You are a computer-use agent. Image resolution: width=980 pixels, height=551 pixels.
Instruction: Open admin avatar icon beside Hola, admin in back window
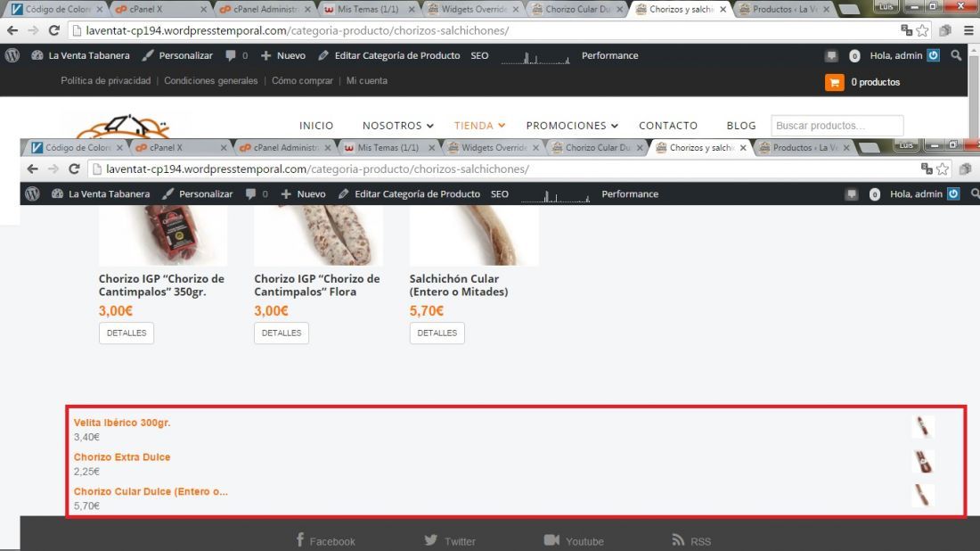(933, 55)
